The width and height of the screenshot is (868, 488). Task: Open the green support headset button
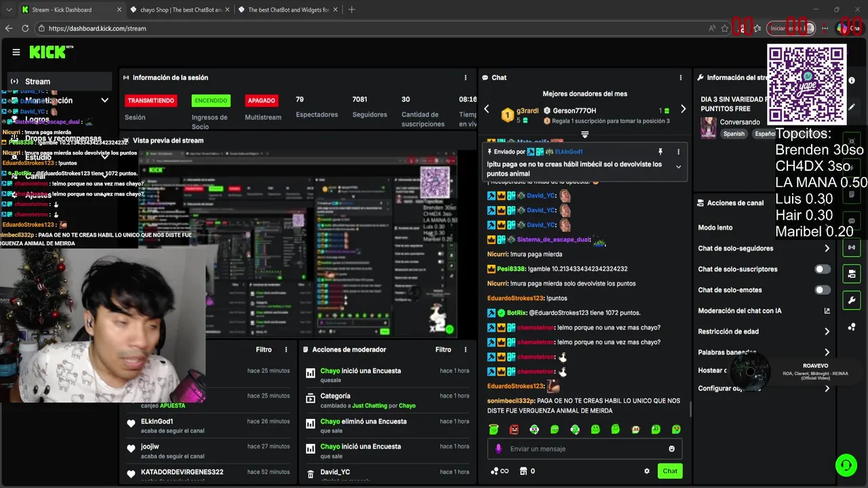tap(846, 465)
